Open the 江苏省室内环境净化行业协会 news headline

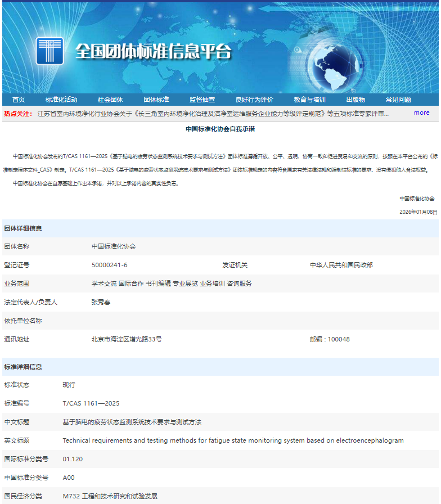pos(213,114)
